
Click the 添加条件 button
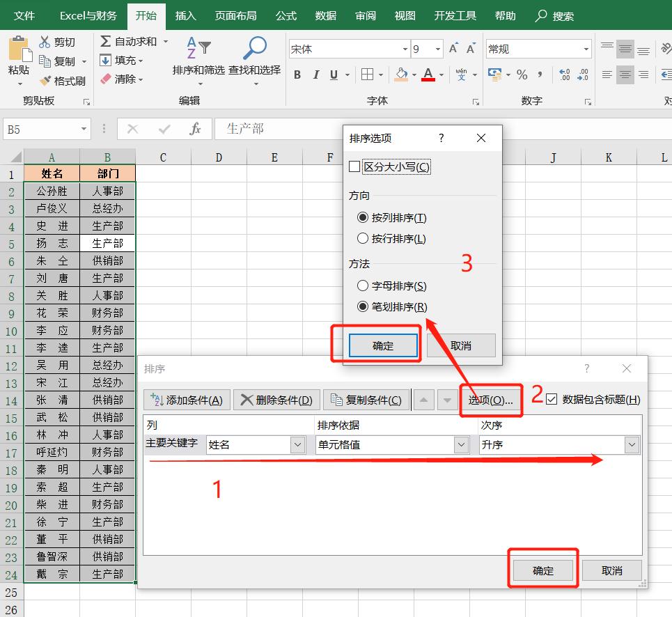coord(188,400)
